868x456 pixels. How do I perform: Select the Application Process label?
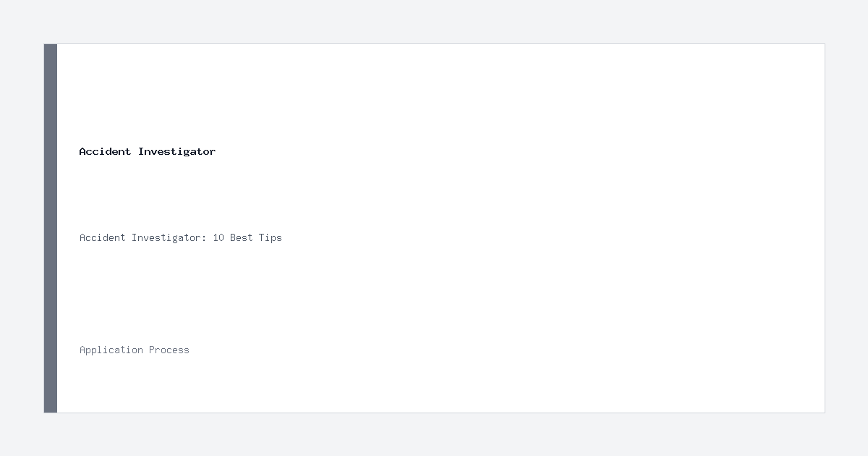(x=135, y=350)
